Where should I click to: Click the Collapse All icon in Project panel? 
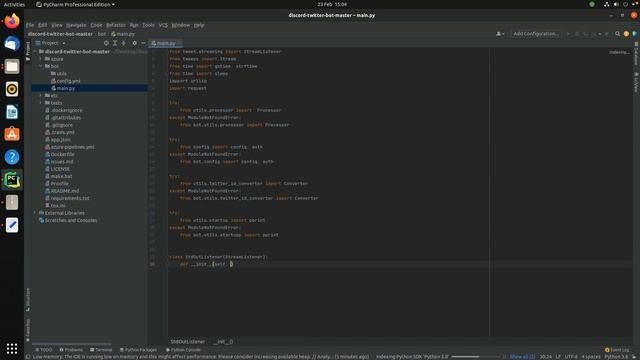(124, 43)
